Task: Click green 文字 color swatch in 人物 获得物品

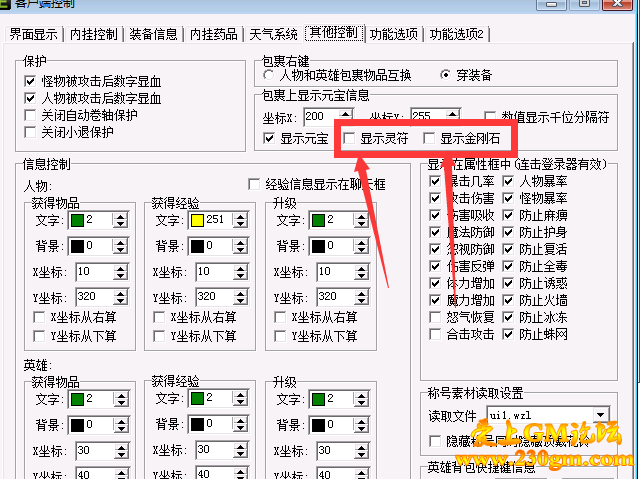Action: pyautogui.click(x=77, y=220)
